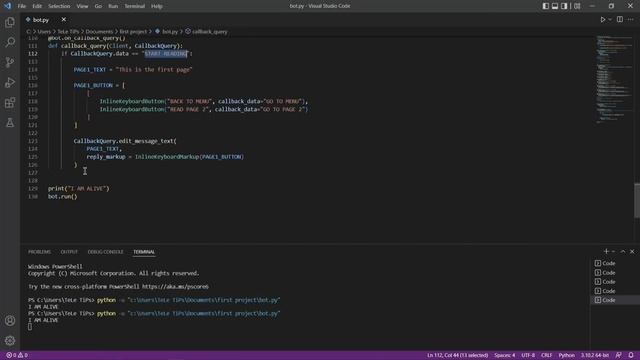640x360 pixels.
Task: Select interpreter 3.10.2 64-bit
Action: click(595, 355)
